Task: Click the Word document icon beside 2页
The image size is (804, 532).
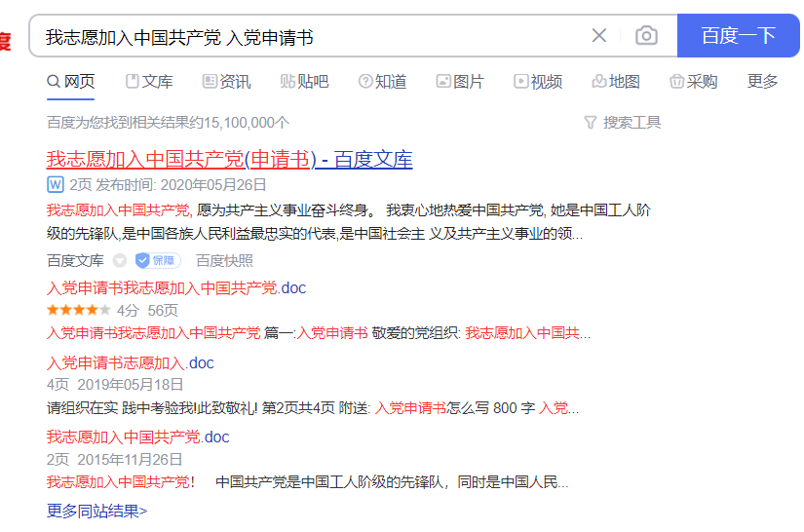Action: pos(56,184)
